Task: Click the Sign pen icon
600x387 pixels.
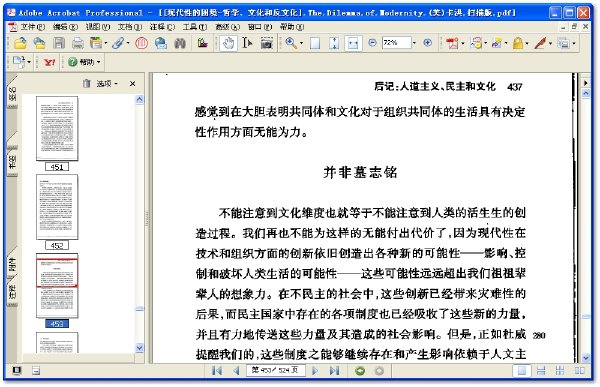Action: tap(540, 43)
